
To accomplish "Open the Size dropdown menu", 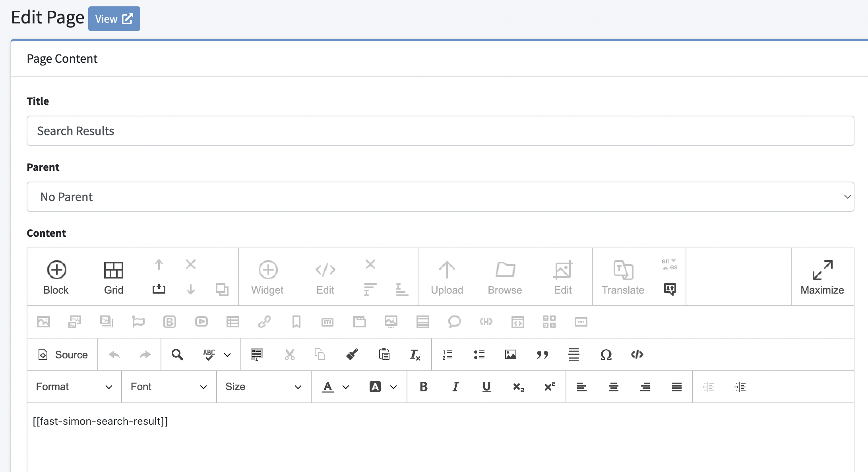I will click(263, 387).
